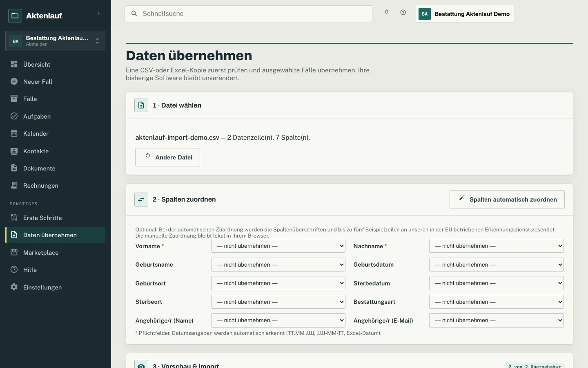
Task: Open the Angehörige/r (E-Mail) dropdown
Action: point(496,320)
